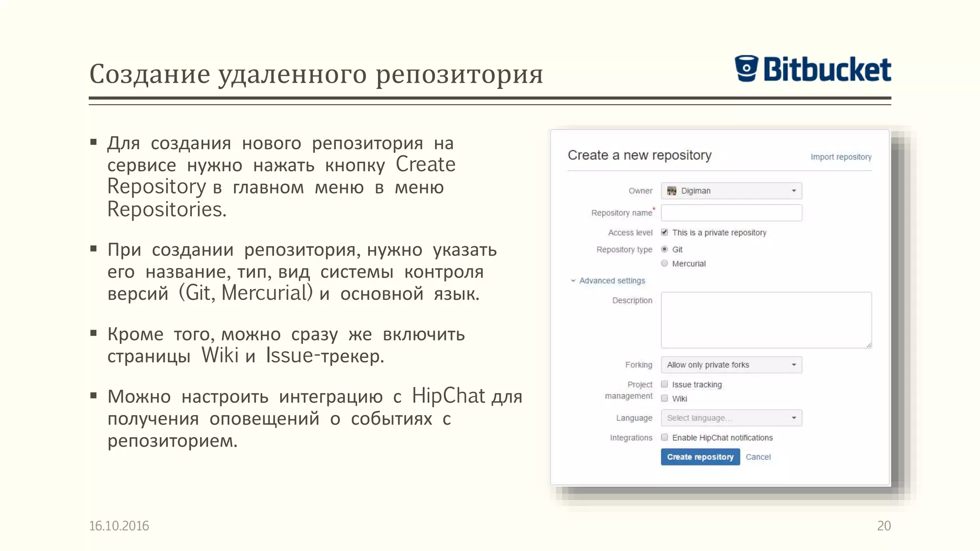This screenshot has width=980, height=551.
Task: Click the slide number 20
Action: (884, 526)
